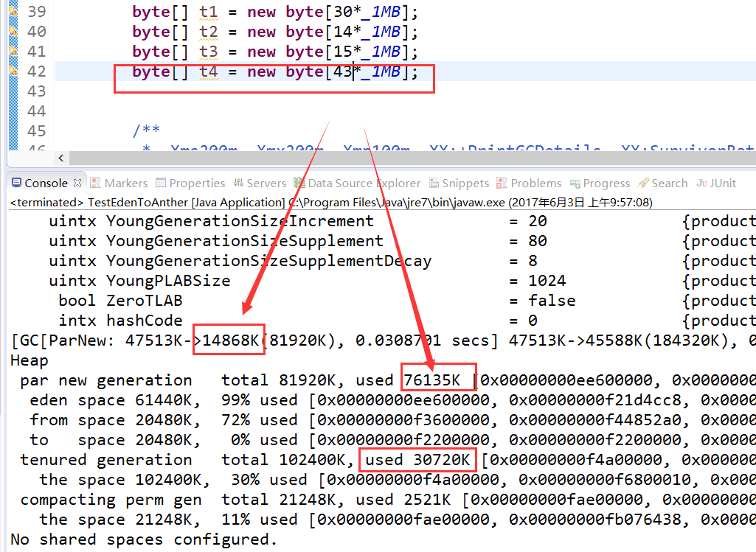756x552 pixels.
Task: Open the Markers tab
Action: tap(119, 183)
